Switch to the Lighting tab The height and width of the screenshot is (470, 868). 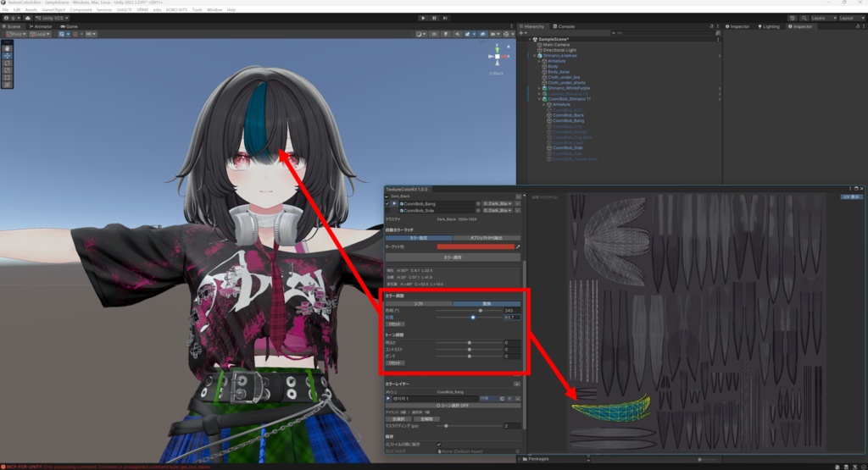[768, 26]
